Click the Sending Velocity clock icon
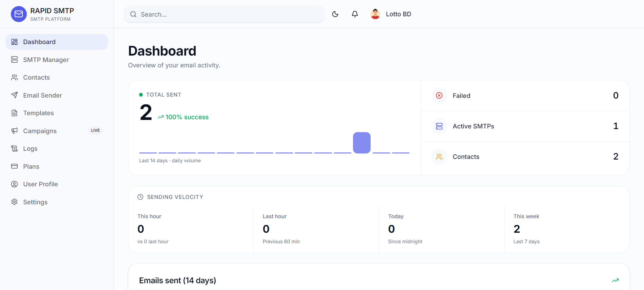644x290 pixels. point(140,197)
